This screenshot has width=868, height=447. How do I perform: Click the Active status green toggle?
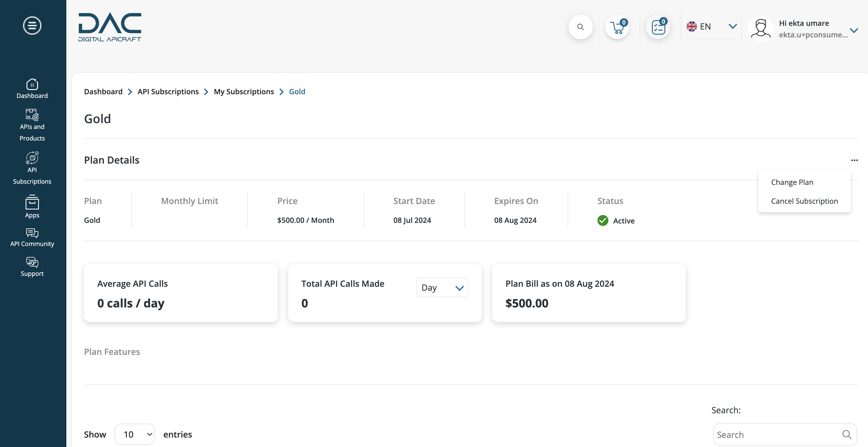pos(603,220)
